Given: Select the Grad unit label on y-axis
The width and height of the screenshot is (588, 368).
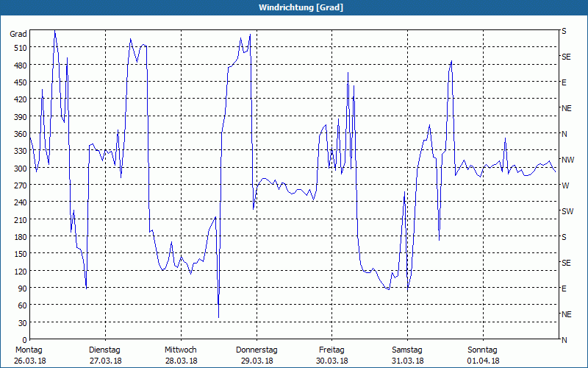Looking at the screenshot, I should (x=18, y=34).
